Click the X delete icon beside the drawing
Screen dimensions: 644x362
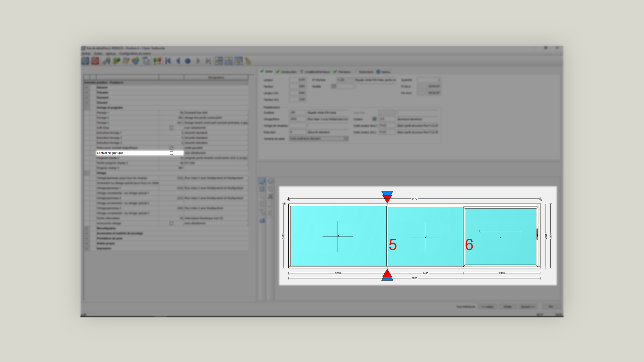[270, 196]
